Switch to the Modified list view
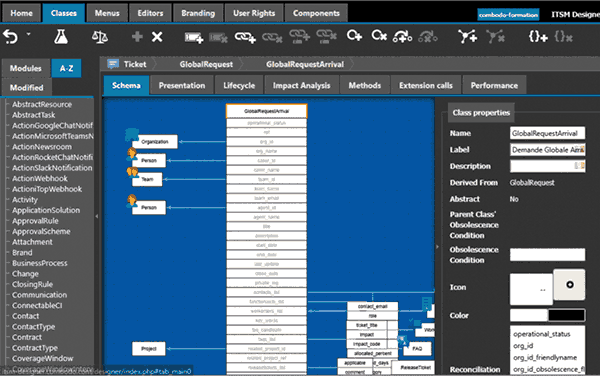This screenshot has height=376, width=600. coord(26,88)
